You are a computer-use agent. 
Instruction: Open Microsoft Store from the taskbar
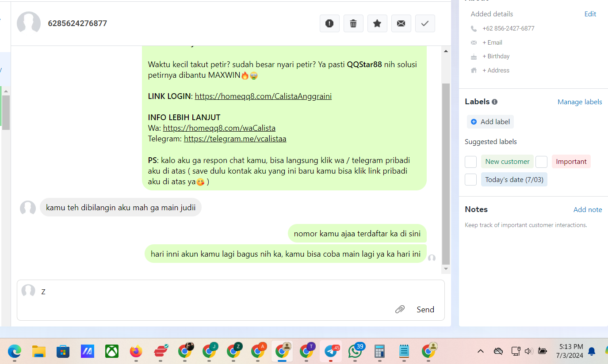coord(63,351)
